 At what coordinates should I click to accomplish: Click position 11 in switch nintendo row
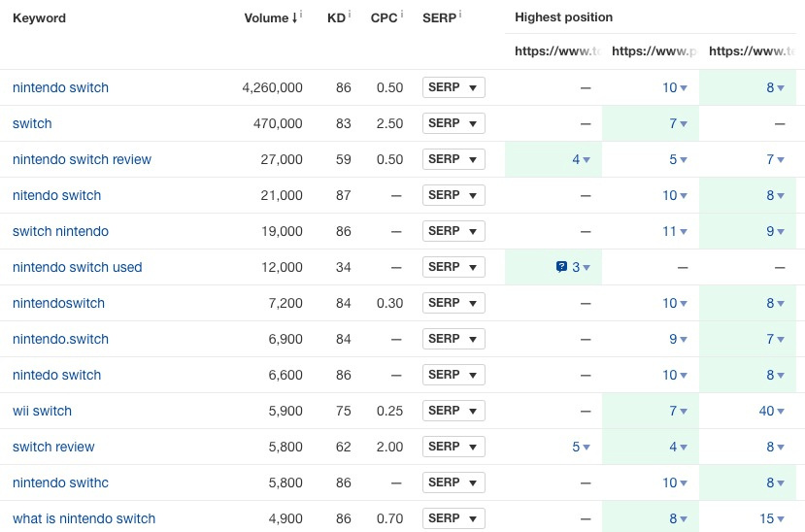coord(674,231)
